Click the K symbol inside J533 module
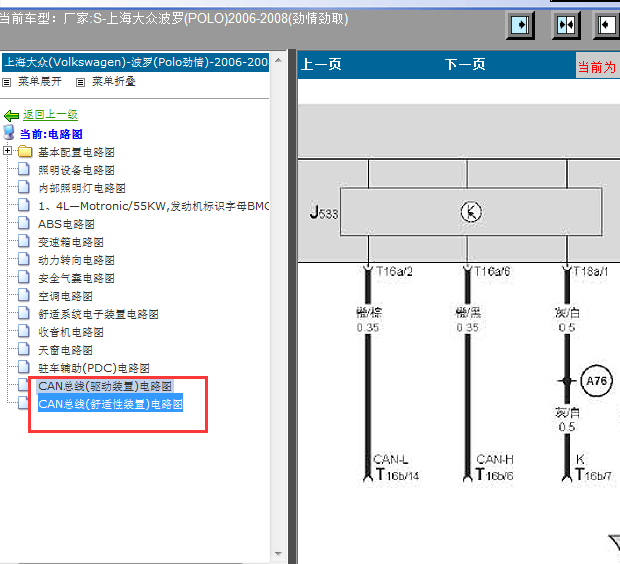The height and width of the screenshot is (564, 620). (x=471, y=212)
